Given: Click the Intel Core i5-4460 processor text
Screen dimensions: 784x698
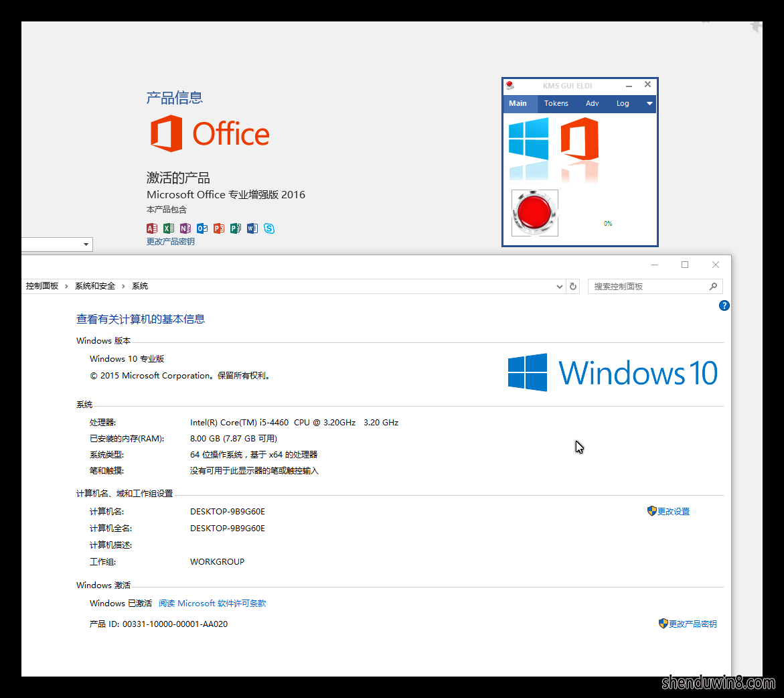Looking at the screenshot, I should (x=294, y=422).
